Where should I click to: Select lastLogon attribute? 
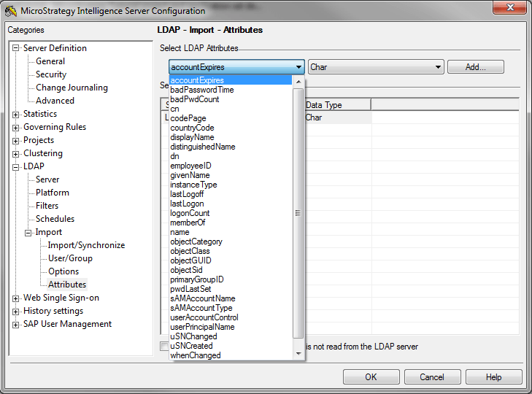click(231, 204)
